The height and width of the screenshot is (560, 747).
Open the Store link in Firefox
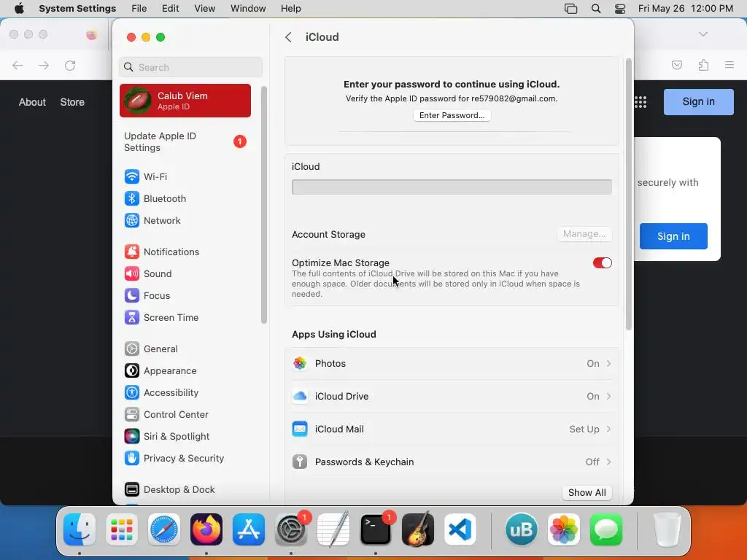click(72, 102)
